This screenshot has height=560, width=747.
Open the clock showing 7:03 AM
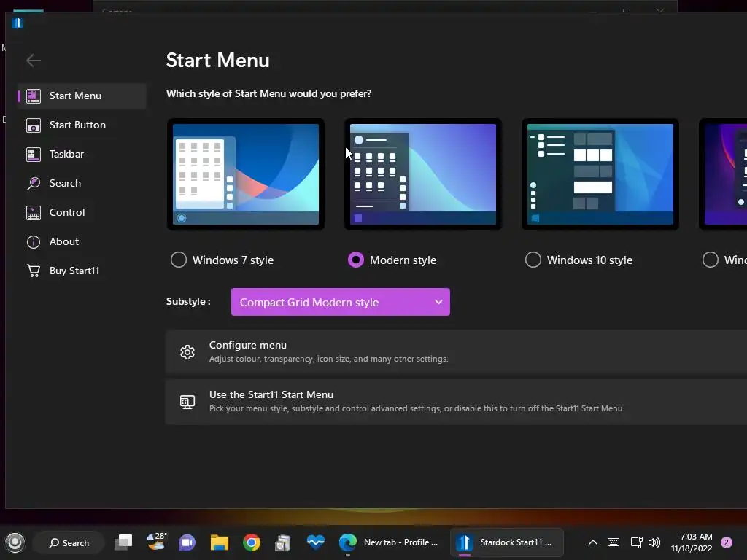click(x=692, y=542)
